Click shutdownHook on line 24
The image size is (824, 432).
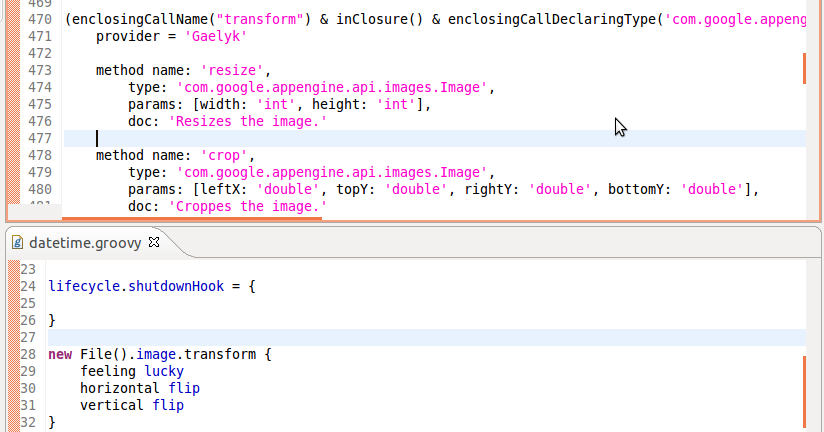coord(176,286)
